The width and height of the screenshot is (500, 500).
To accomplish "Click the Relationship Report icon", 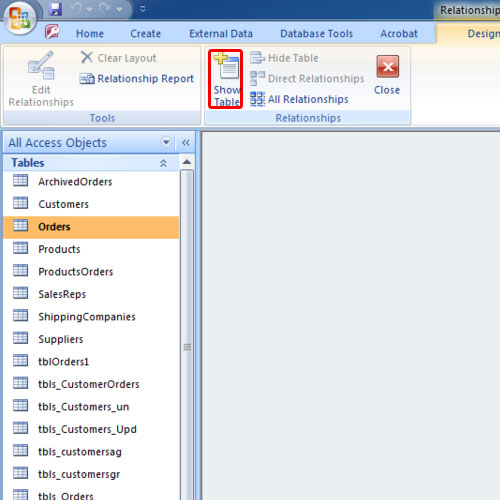I will click(87, 79).
